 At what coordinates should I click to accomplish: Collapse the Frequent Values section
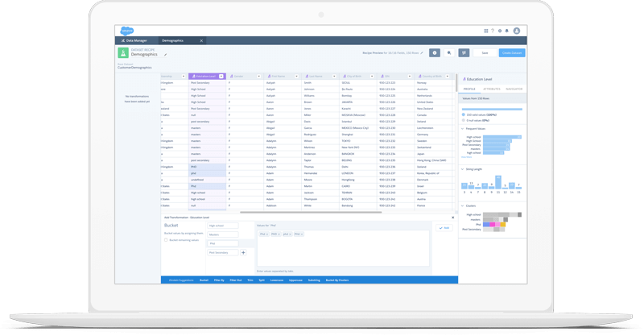point(463,128)
